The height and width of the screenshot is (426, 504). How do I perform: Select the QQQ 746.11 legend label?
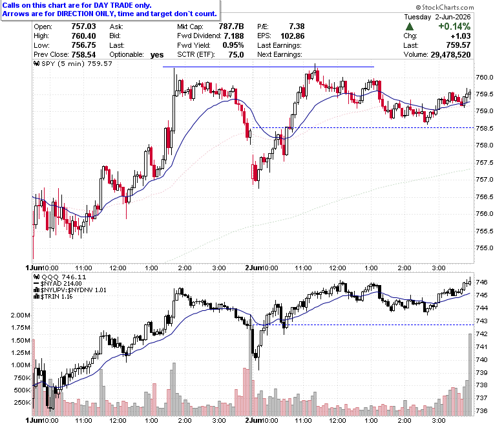point(64,277)
